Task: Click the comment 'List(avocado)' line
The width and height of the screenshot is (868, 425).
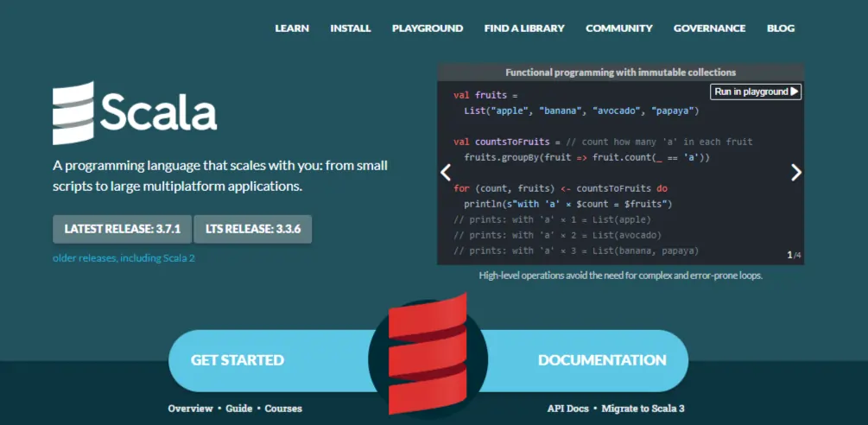Action: 557,235
